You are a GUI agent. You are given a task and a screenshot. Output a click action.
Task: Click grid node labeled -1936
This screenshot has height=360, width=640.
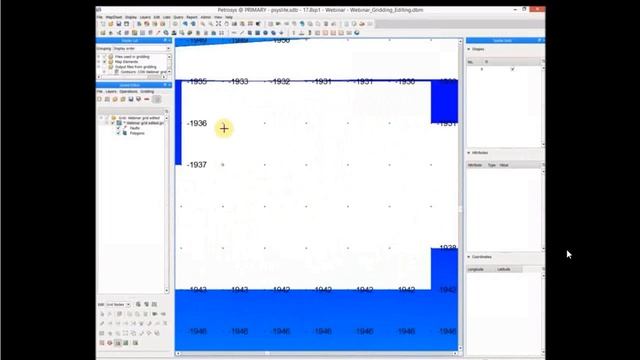(x=197, y=123)
